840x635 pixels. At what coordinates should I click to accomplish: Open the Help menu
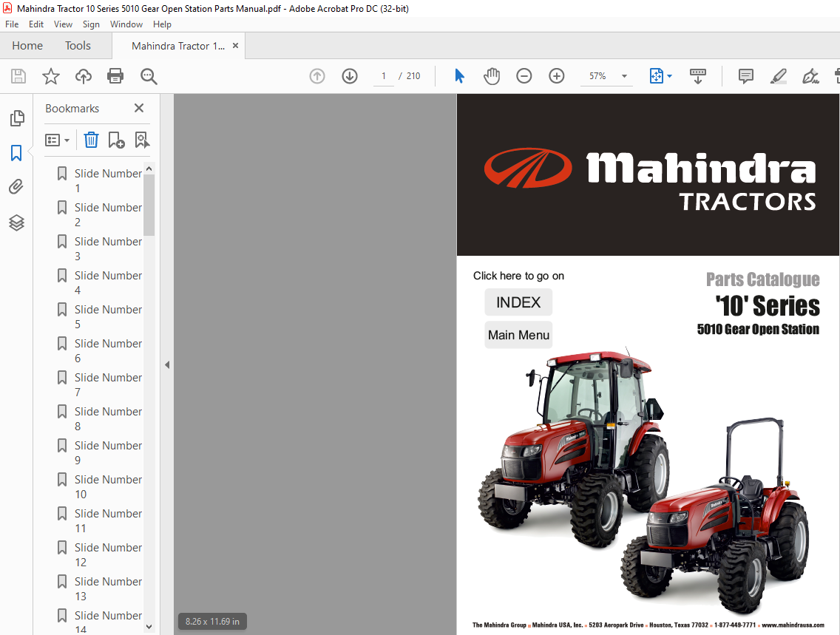162,24
